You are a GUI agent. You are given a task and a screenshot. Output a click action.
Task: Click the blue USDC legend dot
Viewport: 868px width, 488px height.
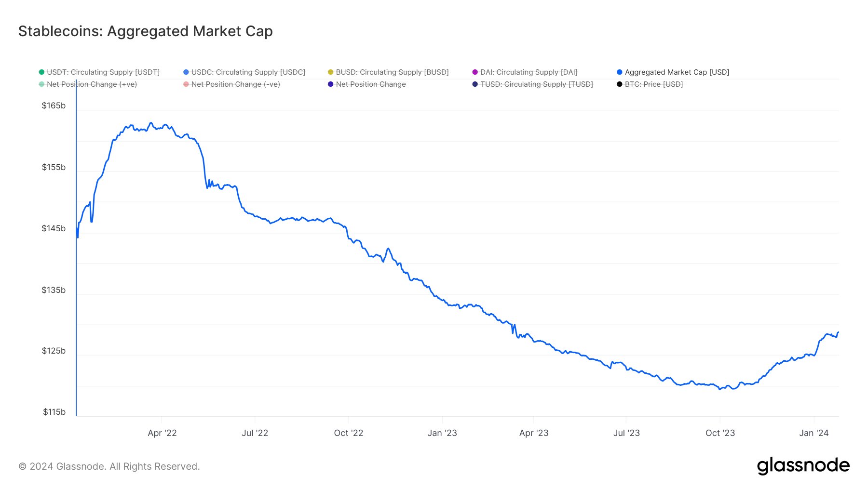186,72
